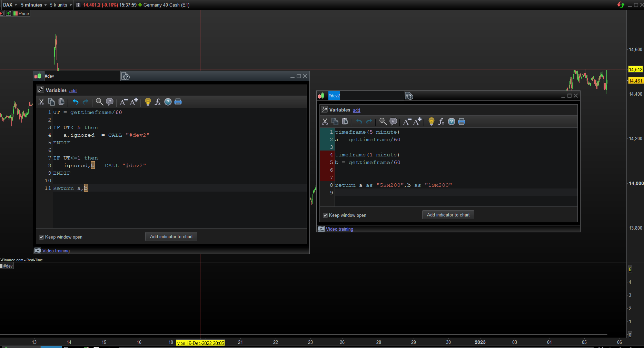Open the 5 k units dropdown
Image resolution: width=644 pixels, height=348 pixels.
61,5
